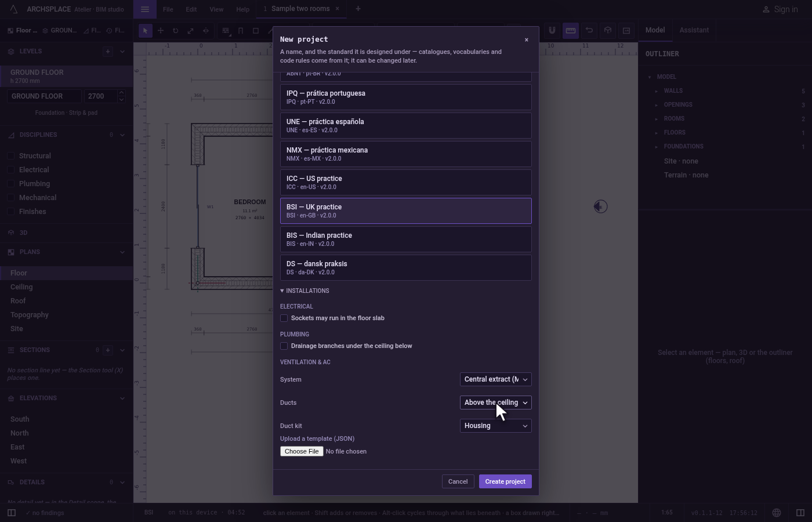This screenshot has height=522, width=812.
Task: Add a new level with plus icon
Action: 107,51
